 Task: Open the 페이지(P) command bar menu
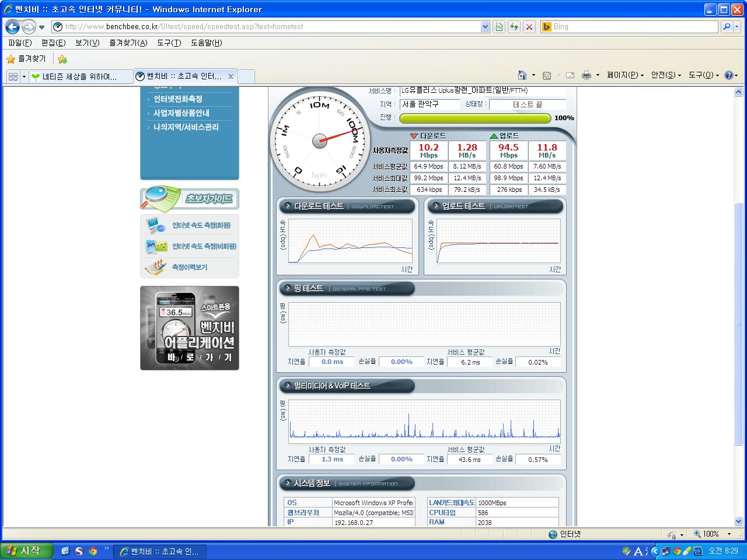point(625,75)
